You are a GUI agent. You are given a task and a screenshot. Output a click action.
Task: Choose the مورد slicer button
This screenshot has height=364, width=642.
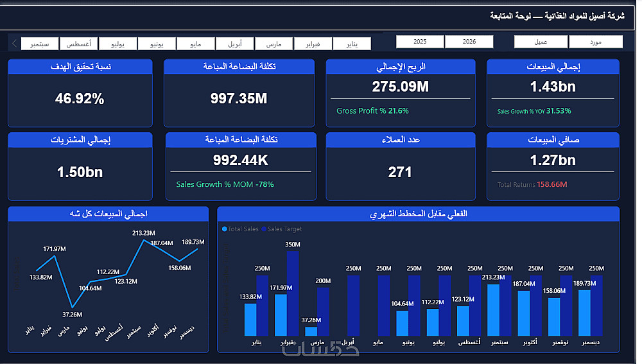click(x=596, y=42)
